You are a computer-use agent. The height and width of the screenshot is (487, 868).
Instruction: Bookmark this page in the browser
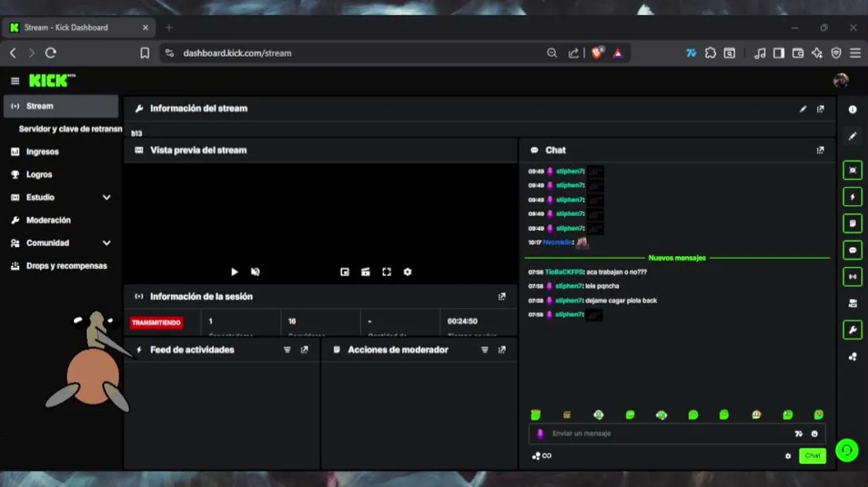pyautogui.click(x=145, y=53)
